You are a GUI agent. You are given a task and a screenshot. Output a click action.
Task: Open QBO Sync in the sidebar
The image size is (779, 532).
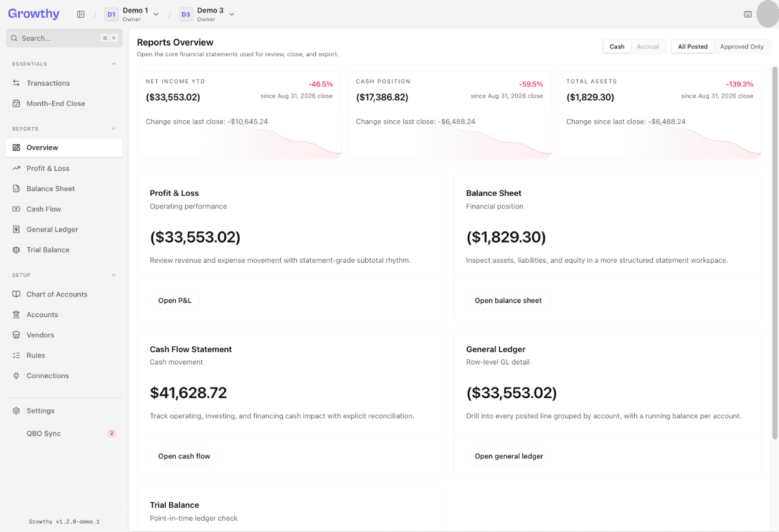[x=64, y=434]
